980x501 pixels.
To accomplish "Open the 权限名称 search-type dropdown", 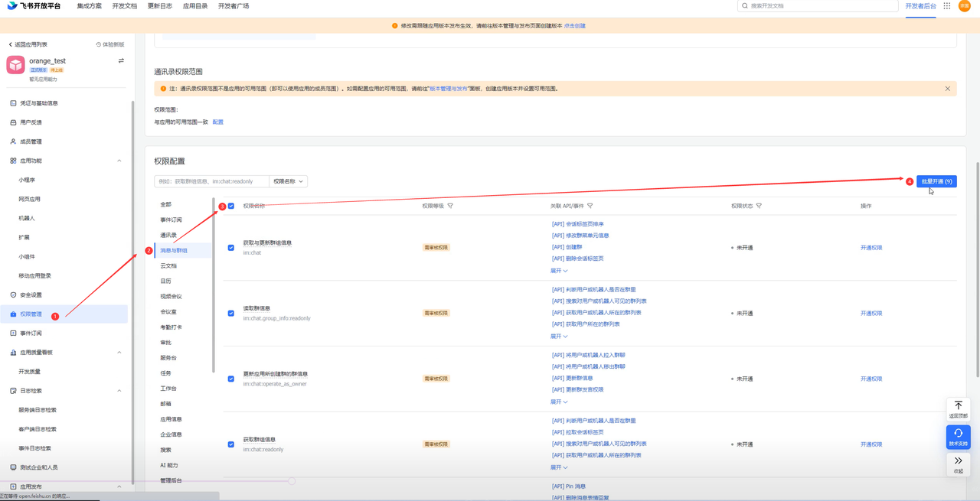I will click(288, 181).
